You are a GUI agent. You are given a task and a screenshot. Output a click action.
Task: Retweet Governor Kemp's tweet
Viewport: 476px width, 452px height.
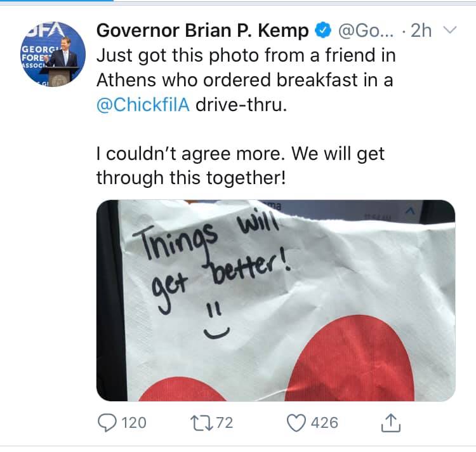199,422
